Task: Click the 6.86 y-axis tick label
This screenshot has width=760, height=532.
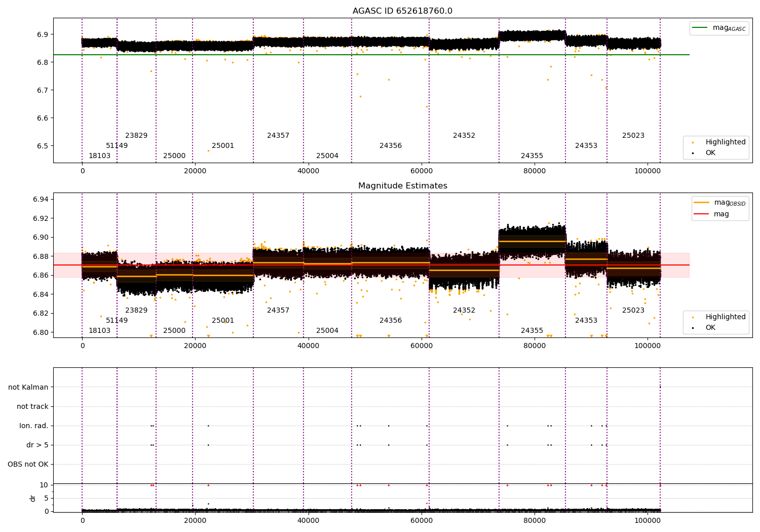Action: point(41,276)
